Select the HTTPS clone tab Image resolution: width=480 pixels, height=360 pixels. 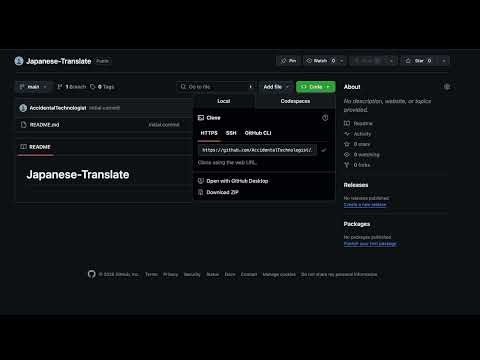point(209,133)
